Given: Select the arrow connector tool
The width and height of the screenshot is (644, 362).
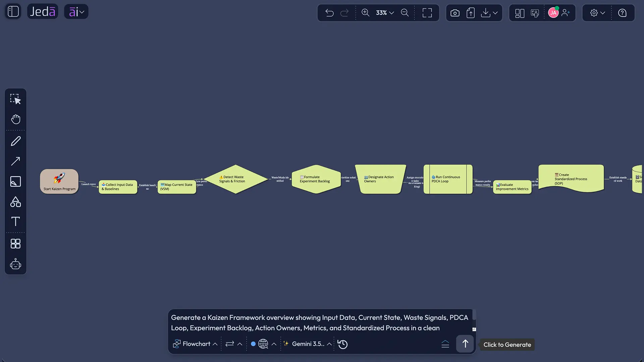Looking at the screenshot, I should 15,161.
